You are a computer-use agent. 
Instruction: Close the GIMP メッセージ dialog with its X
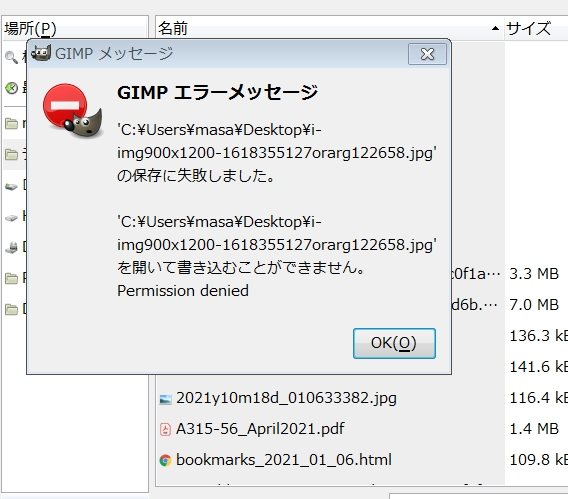(427, 54)
